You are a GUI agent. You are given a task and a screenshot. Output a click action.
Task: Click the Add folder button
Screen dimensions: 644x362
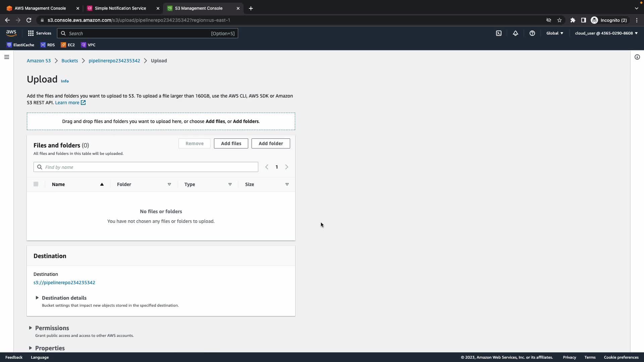point(271,143)
